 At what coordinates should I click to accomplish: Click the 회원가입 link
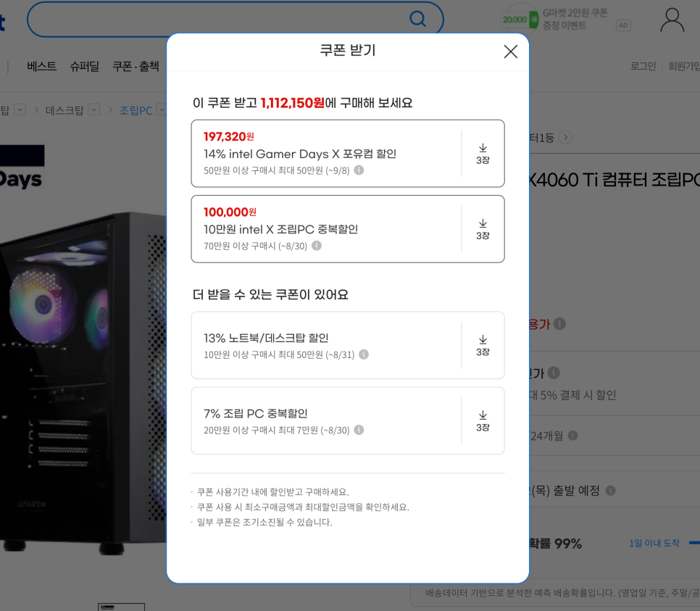click(x=684, y=66)
